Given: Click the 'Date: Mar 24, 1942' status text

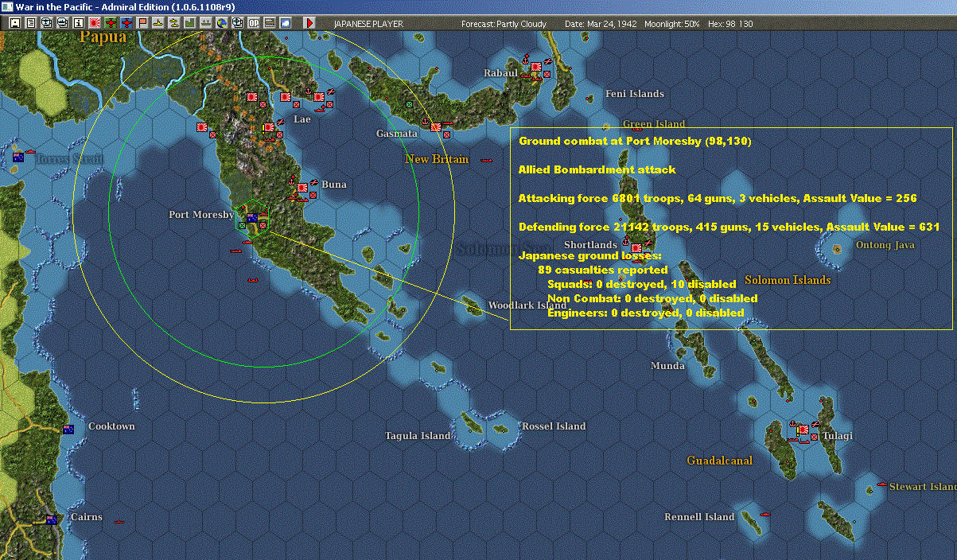Looking at the screenshot, I should (601, 24).
